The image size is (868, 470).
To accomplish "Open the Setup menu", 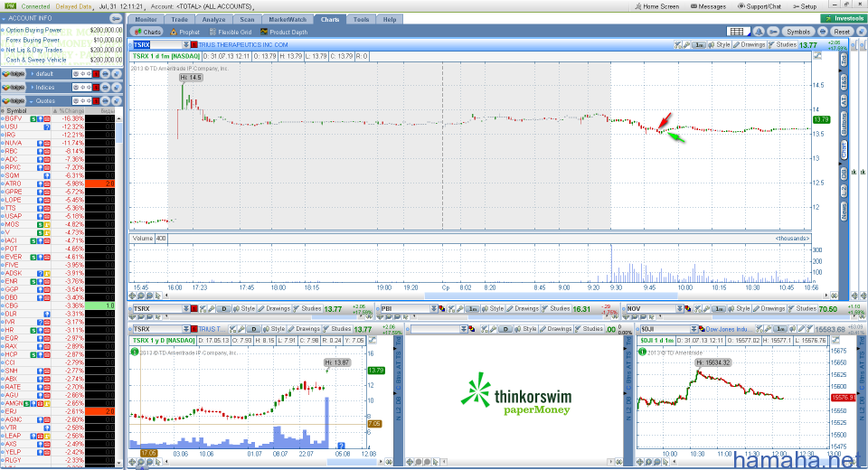I will 805,6.
